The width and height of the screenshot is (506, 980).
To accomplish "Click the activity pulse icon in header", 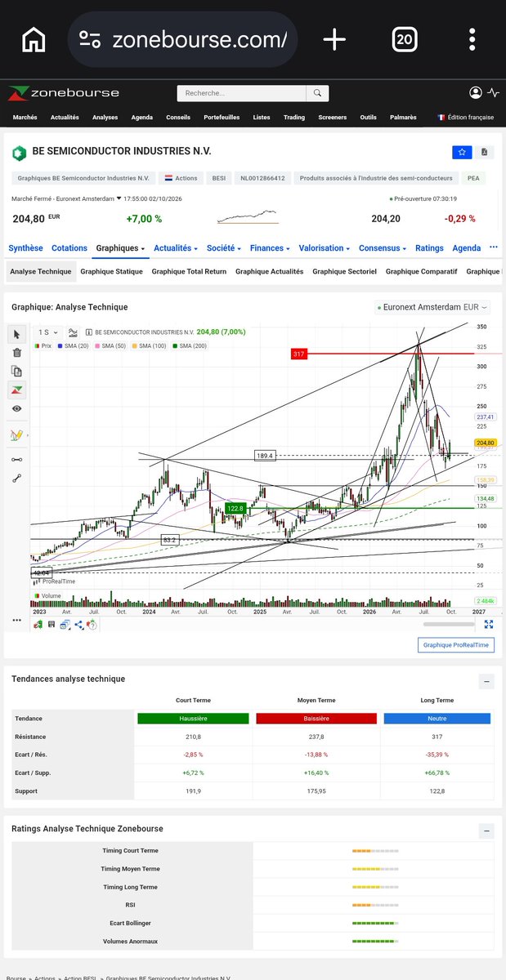I will (493, 93).
